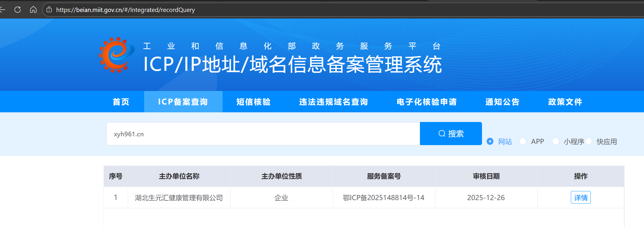Click the 服务备案号 column header
Image resolution: width=644 pixels, height=227 pixels.
pos(384,176)
